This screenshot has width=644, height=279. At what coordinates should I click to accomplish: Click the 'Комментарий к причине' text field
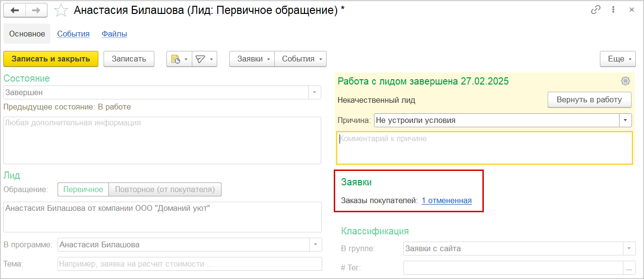click(484, 148)
